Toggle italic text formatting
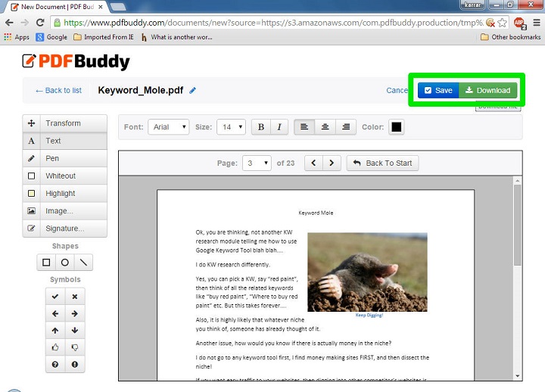Screen dimensions: 545x392 [x=279, y=127]
